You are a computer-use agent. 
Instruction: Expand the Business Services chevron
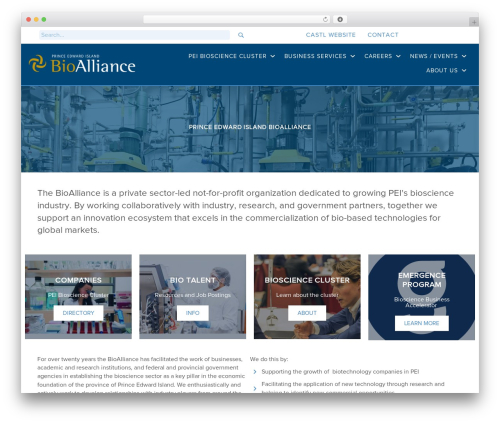(x=353, y=56)
